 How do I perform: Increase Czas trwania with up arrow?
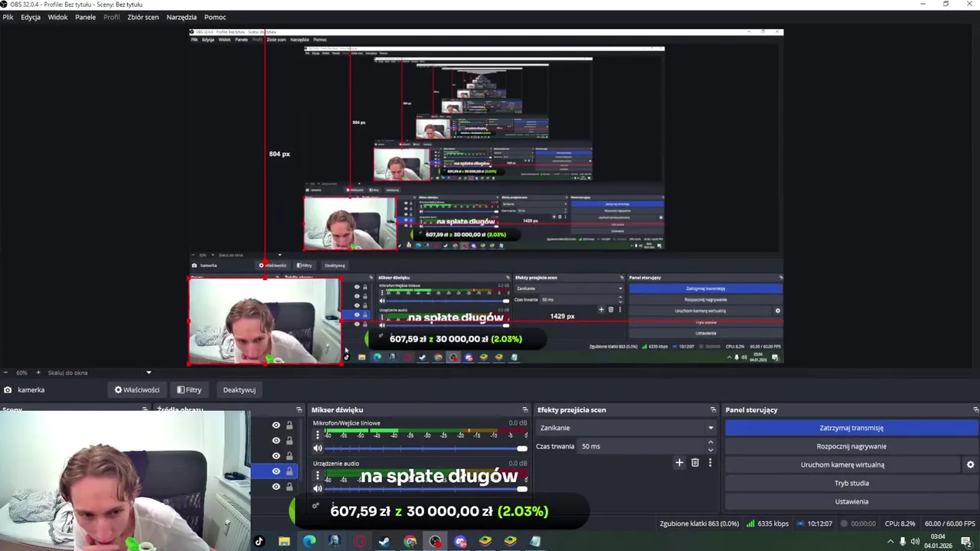click(x=710, y=442)
